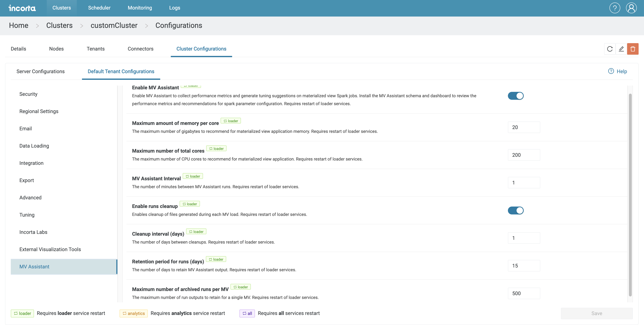Screen dimensions: 644x325
Task: Click the Configurations breadcrumb
Action: click(x=179, y=26)
